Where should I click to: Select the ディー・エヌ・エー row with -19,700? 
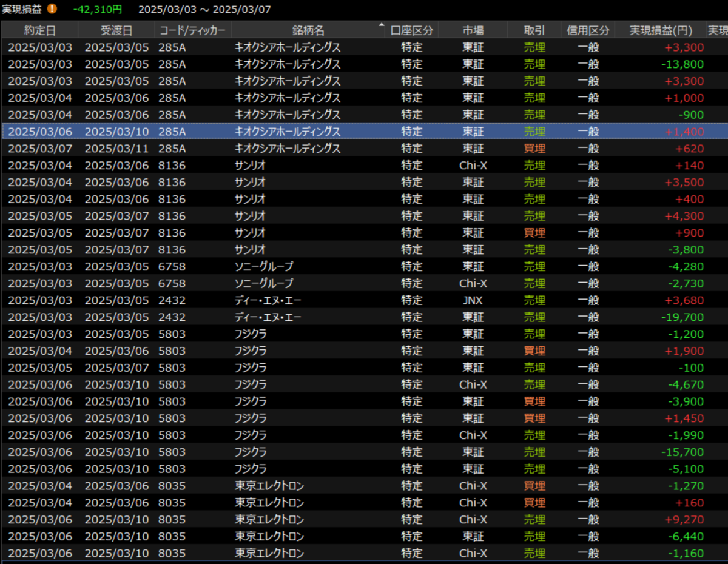(x=364, y=317)
